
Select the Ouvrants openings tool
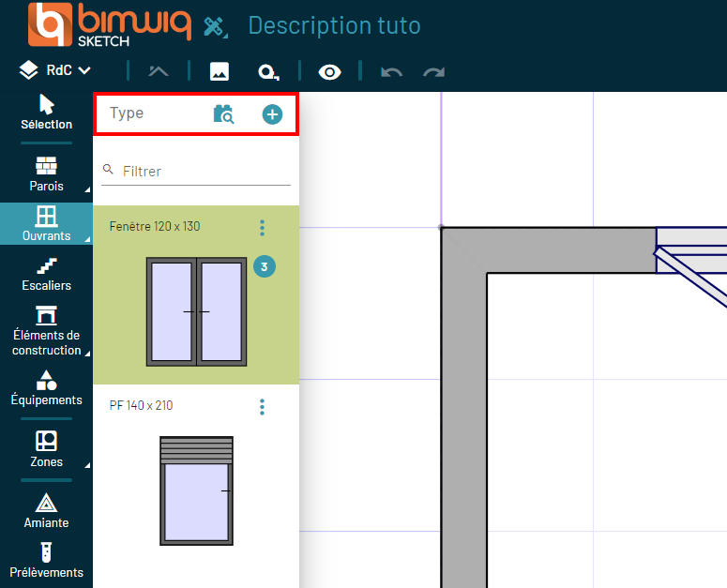point(46,224)
